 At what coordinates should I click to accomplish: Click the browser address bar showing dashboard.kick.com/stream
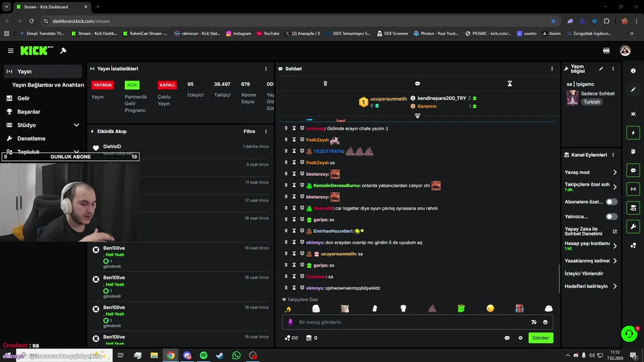[297, 21]
